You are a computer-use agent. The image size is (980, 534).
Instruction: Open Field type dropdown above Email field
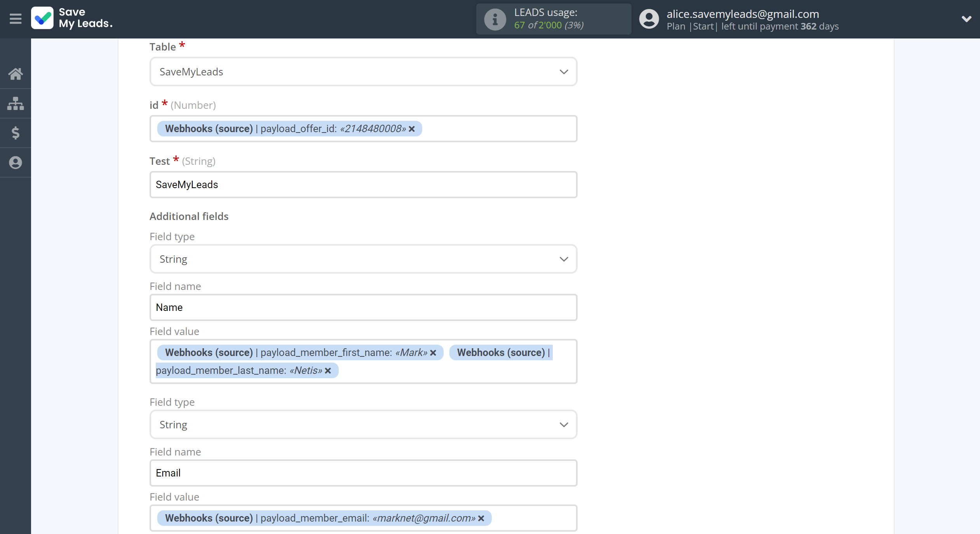point(363,425)
